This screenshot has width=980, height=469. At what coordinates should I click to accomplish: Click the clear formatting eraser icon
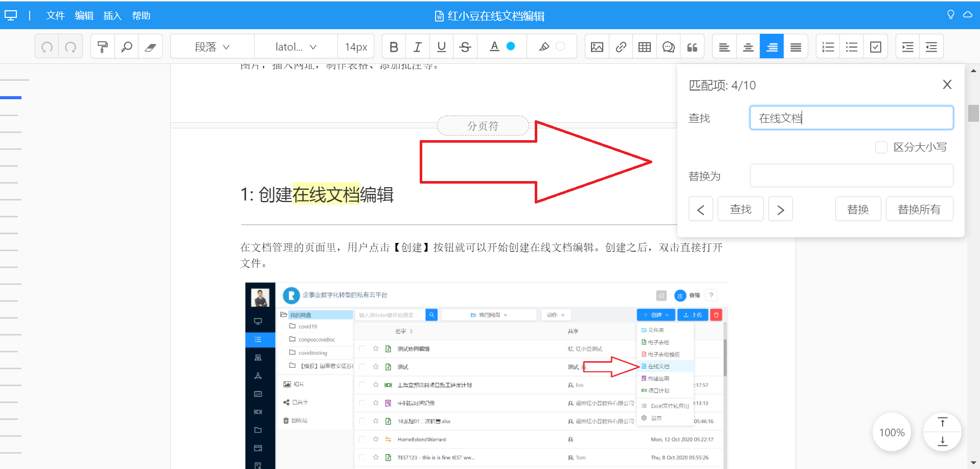pos(150,47)
